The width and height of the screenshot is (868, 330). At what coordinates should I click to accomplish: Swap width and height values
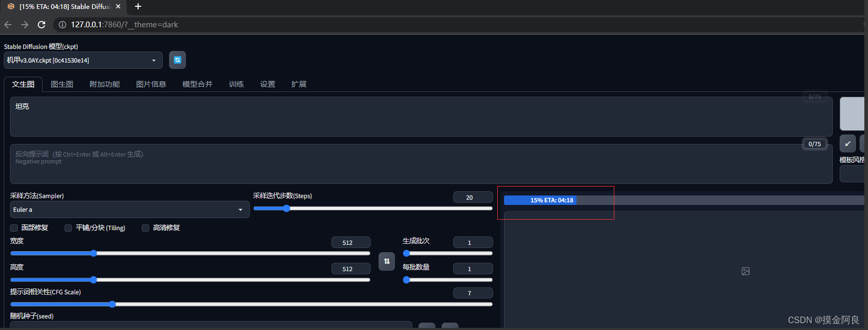(x=386, y=261)
